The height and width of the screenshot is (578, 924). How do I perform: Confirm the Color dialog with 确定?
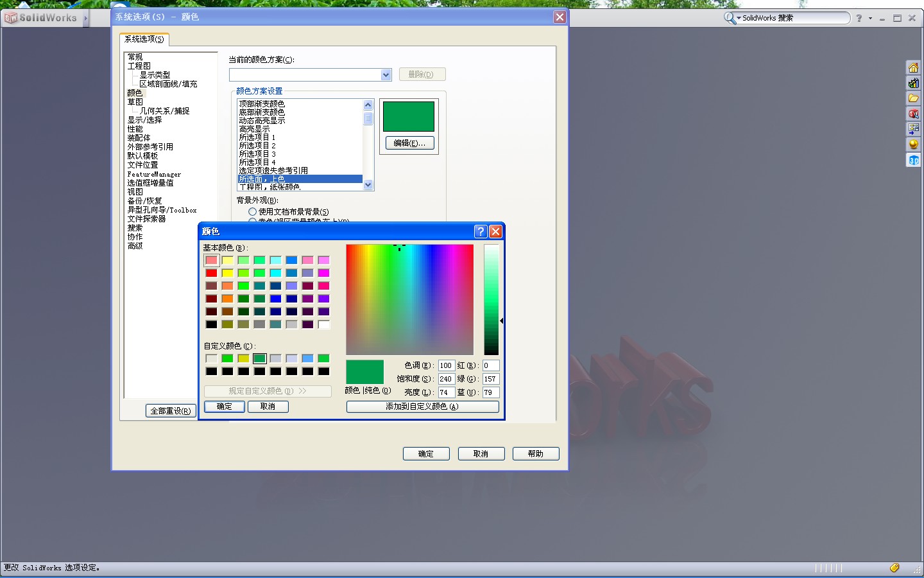tap(225, 407)
